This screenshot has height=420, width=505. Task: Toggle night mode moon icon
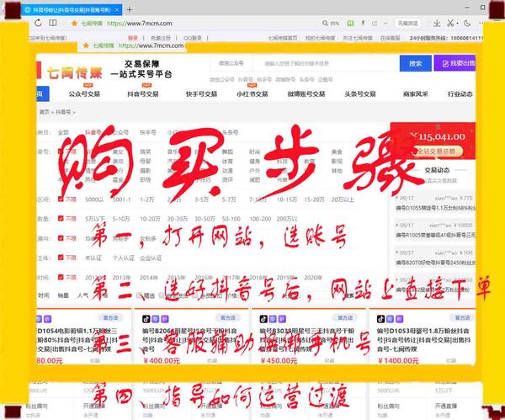point(467,24)
